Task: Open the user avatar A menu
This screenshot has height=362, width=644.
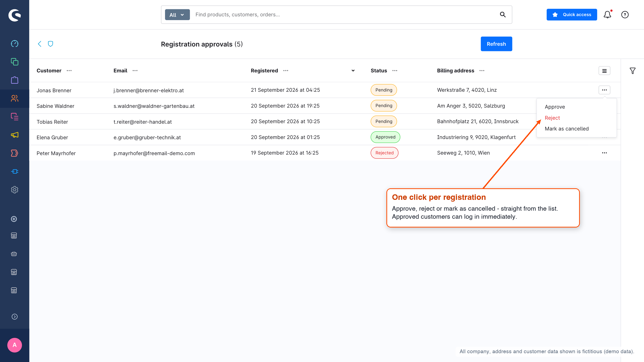Action: click(15, 345)
